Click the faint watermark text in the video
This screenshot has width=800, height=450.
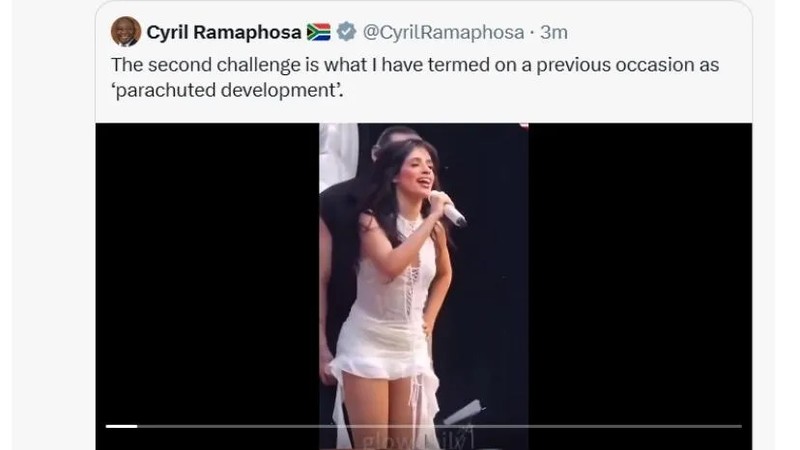pos(418,441)
